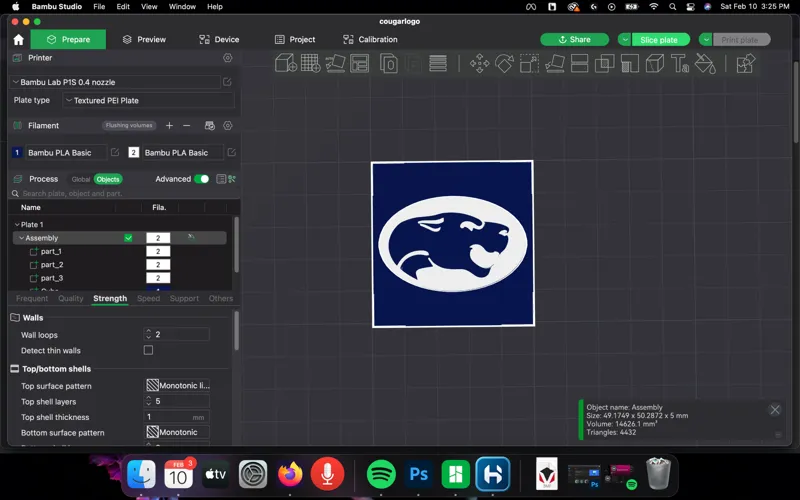Open the Quality settings tab
The height and width of the screenshot is (500, 800).
(70, 298)
